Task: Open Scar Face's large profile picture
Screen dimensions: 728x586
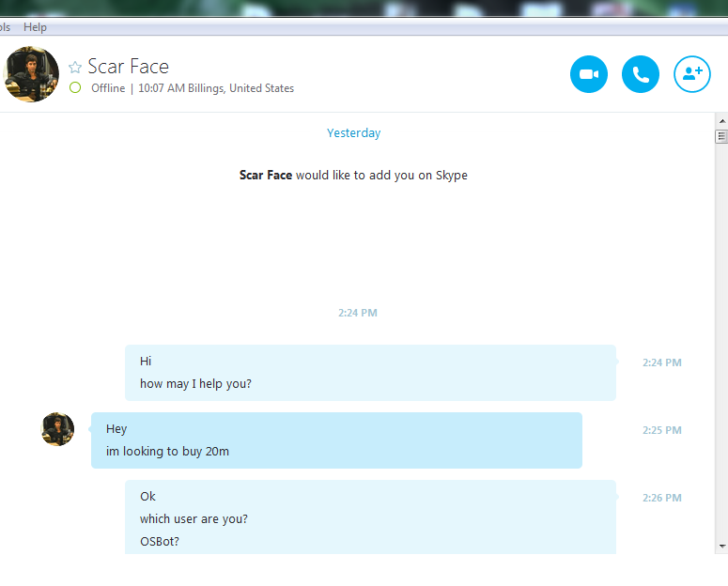Action: (31, 74)
